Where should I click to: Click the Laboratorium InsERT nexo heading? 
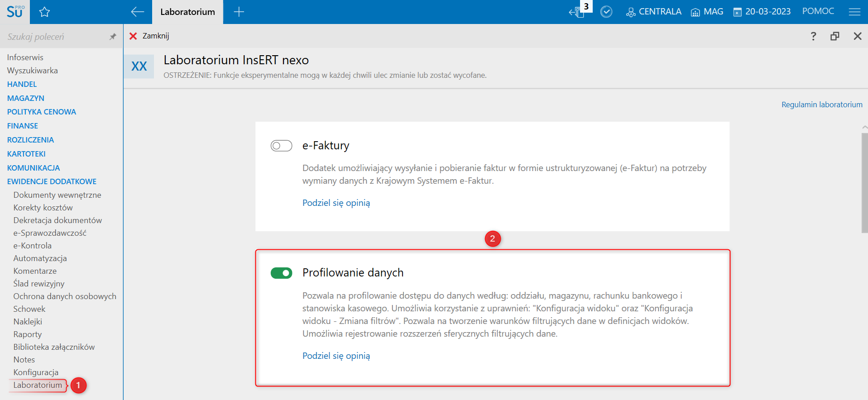[236, 60]
